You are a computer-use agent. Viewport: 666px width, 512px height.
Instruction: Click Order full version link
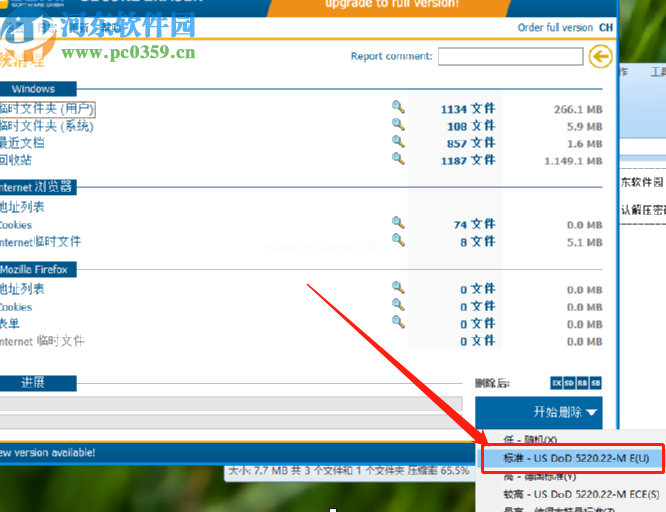pyautogui.click(x=555, y=28)
